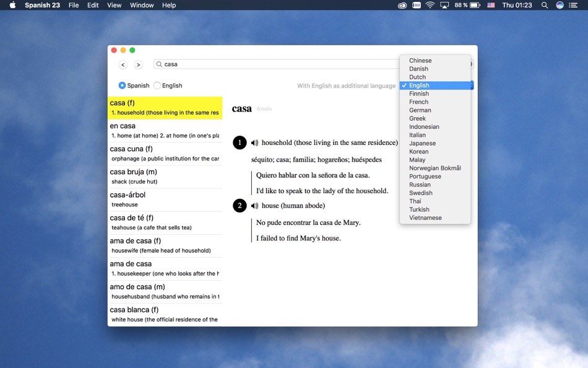Select the Spanish radio button
The height and width of the screenshot is (368, 588).
coord(122,85)
